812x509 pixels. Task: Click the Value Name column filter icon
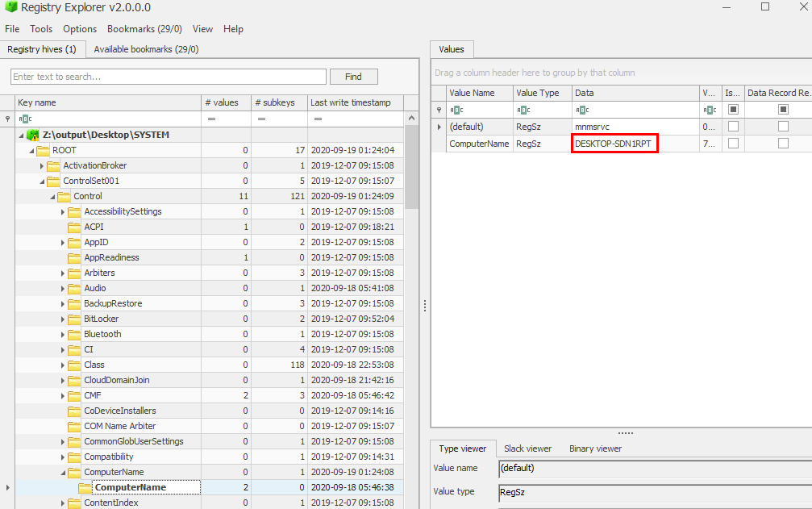tap(456, 110)
